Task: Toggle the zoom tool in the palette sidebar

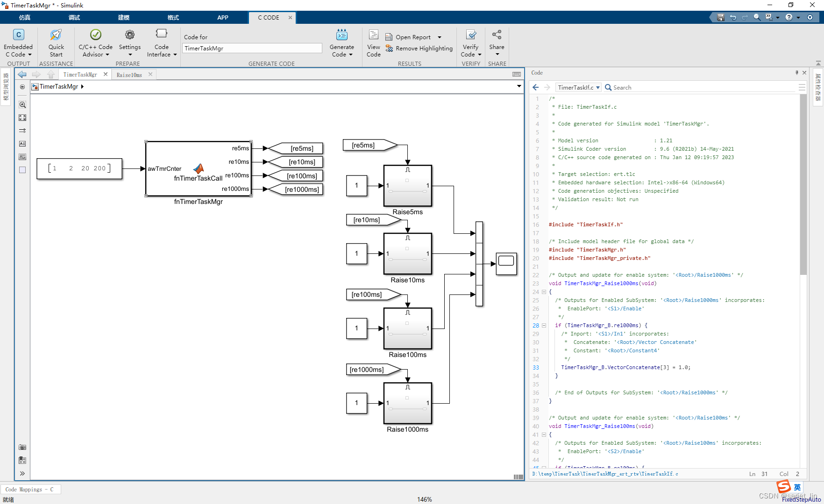Action: (x=22, y=105)
